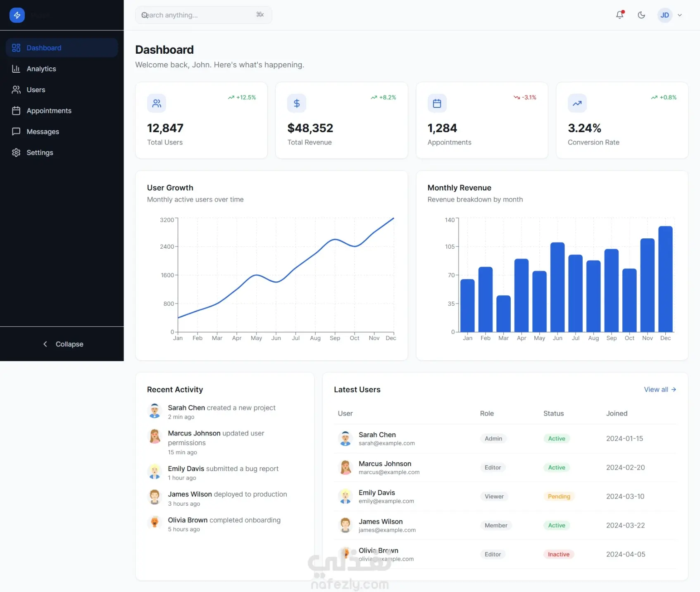Open Settings in the sidebar
The height and width of the screenshot is (592, 700).
(x=62, y=152)
